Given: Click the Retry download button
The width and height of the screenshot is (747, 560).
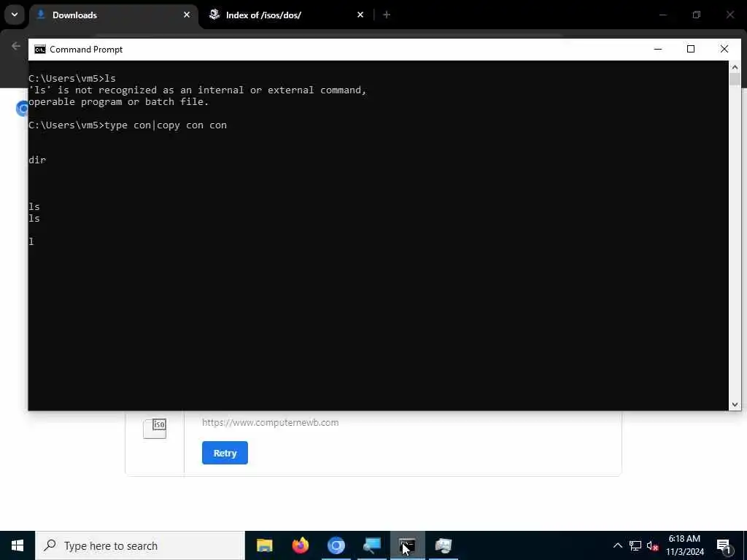Looking at the screenshot, I should (x=225, y=453).
